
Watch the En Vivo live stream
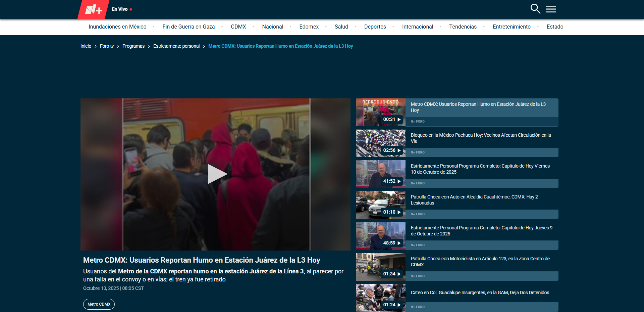point(122,9)
